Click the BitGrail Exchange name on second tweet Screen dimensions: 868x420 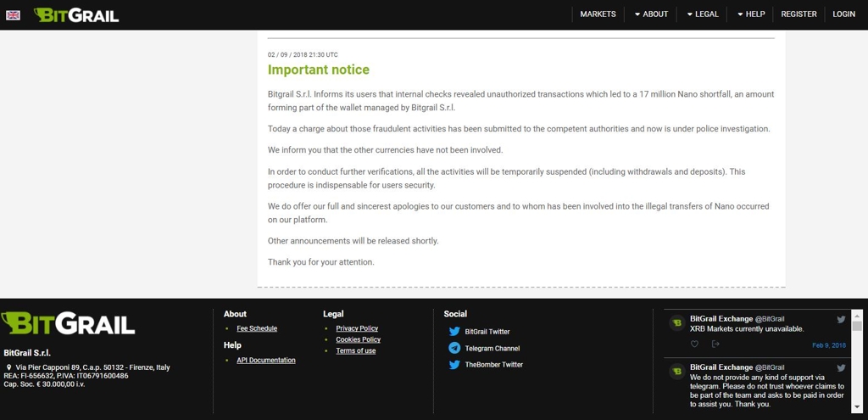coord(721,367)
